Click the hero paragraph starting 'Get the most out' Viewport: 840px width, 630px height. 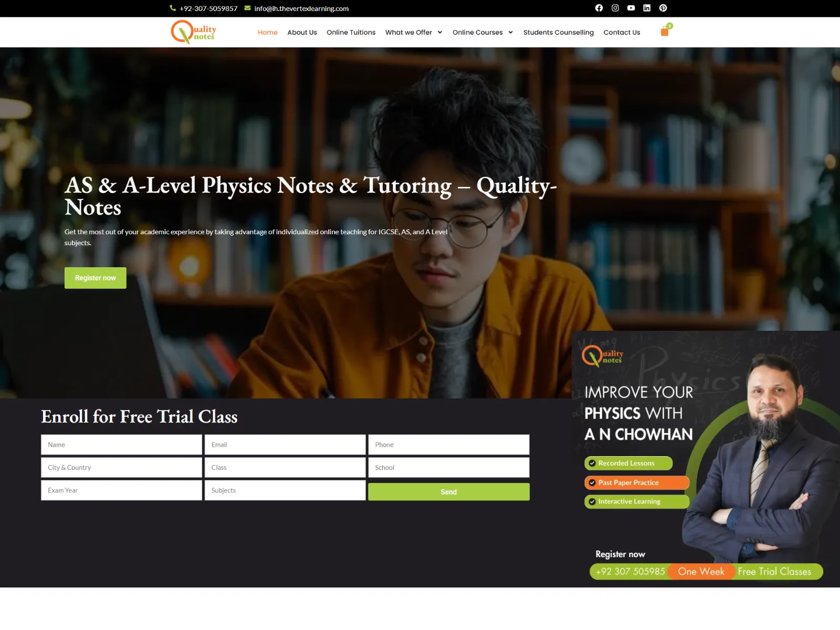[x=256, y=237]
